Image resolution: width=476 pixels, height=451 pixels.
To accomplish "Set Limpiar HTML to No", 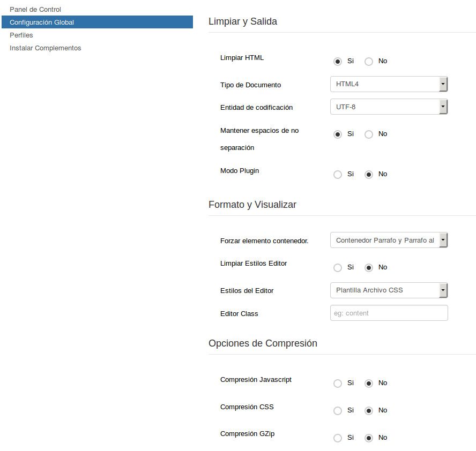I will tap(369, 62).
